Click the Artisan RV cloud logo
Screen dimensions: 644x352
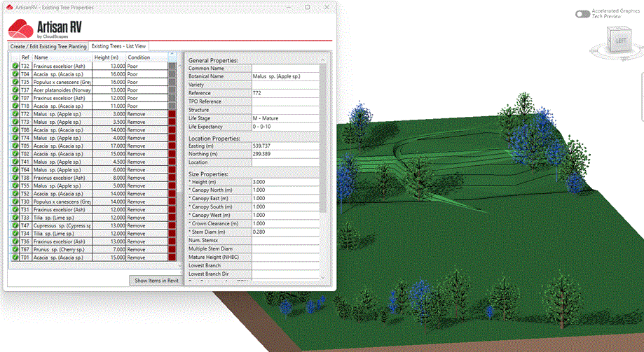[20, 28]
